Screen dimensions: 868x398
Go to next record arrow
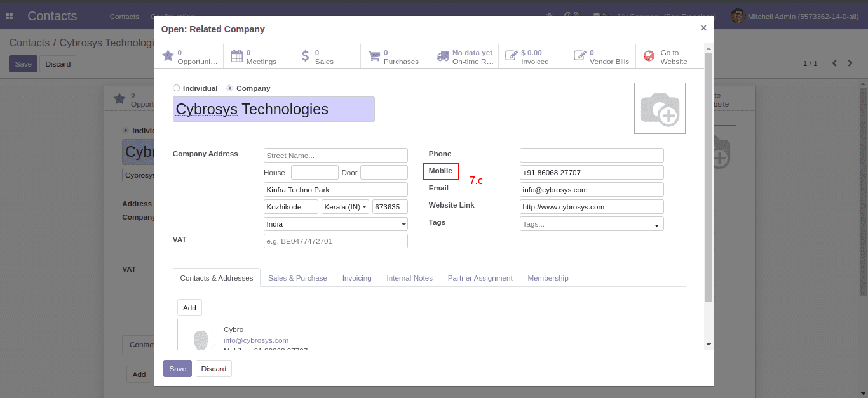point(850,63)
